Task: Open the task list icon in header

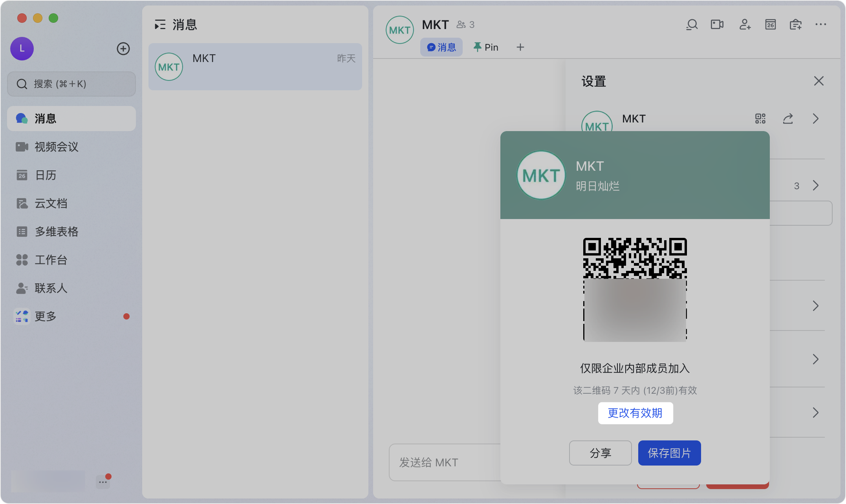Action: (x=796, y=25)
